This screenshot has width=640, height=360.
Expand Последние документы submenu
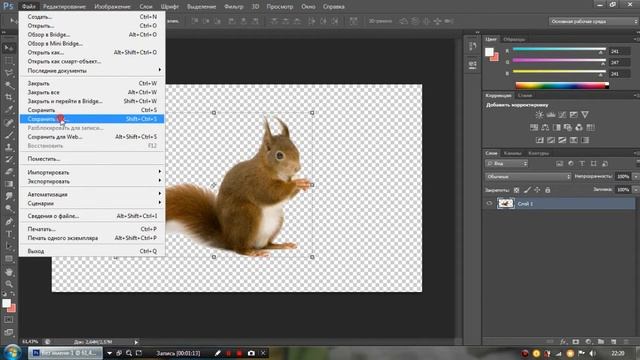coord(92,71)
